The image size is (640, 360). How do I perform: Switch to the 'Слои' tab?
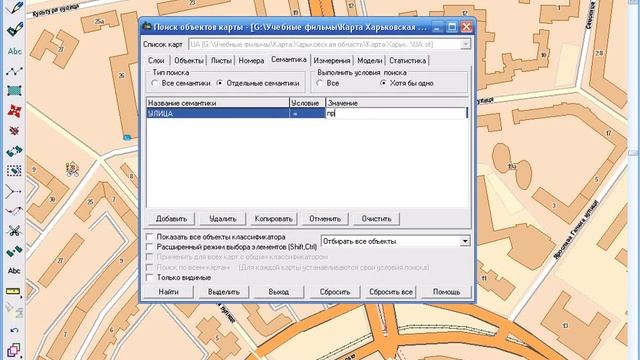156,60
